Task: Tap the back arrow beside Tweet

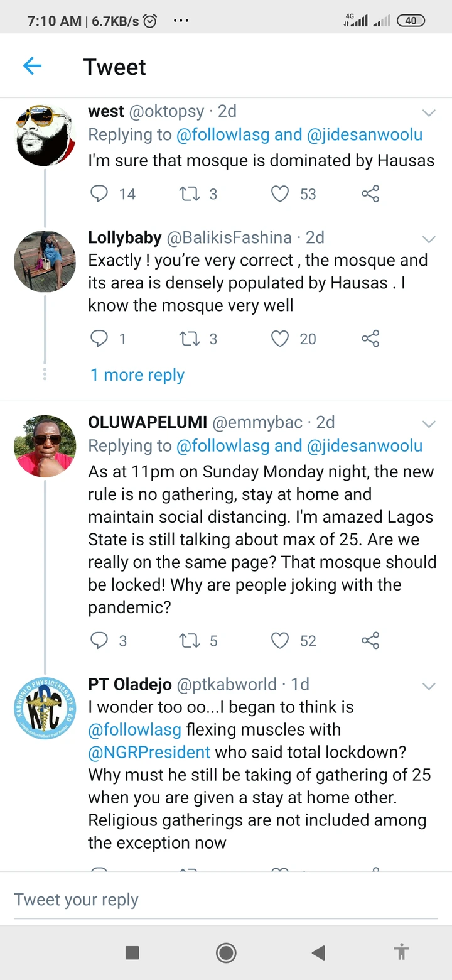Action: tap(32, 66)
